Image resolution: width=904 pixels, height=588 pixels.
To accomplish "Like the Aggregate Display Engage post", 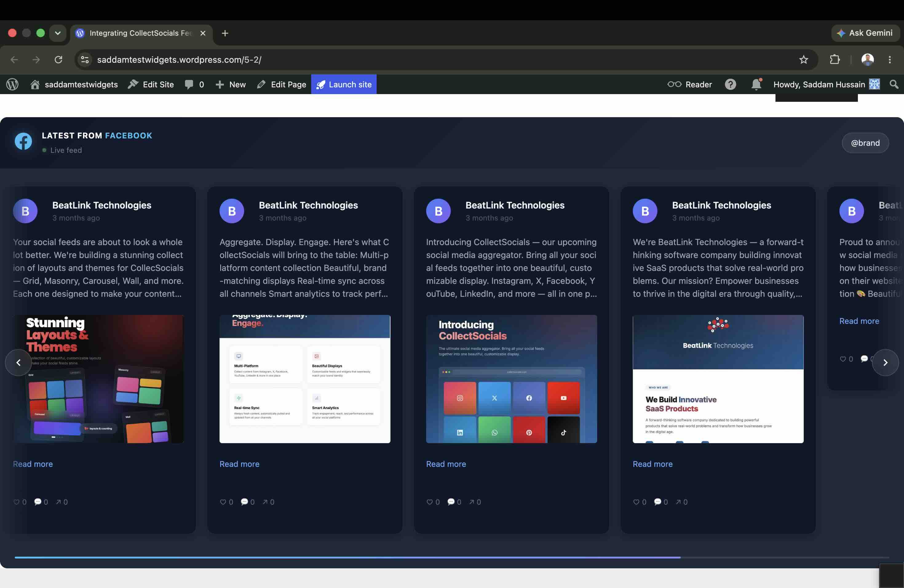I will [223, 502].
